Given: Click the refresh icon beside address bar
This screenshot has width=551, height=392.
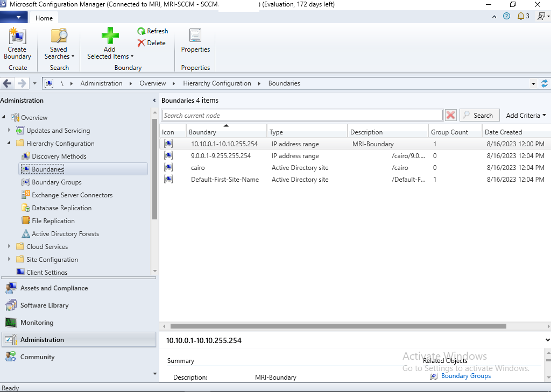Looking at the screenshot, I should tap(545, 83).
